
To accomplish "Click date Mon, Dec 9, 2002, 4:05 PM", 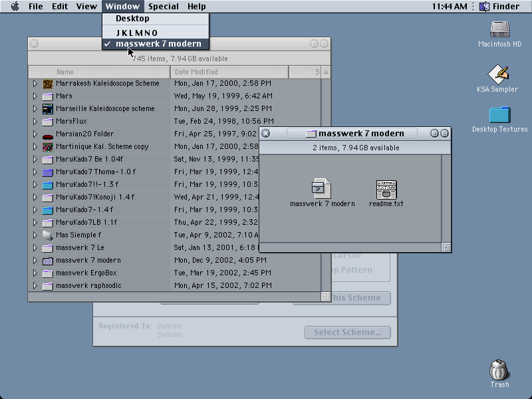I will click(220, 260).
